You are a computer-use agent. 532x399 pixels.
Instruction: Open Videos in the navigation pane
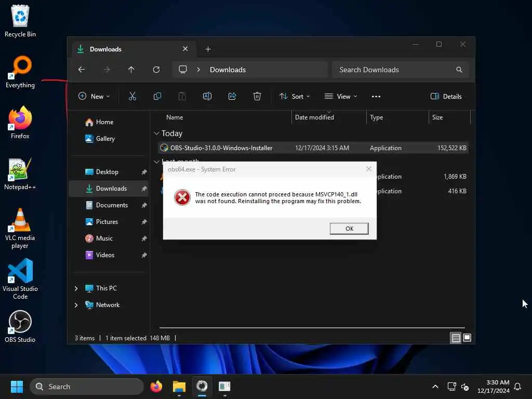point(105,255)
